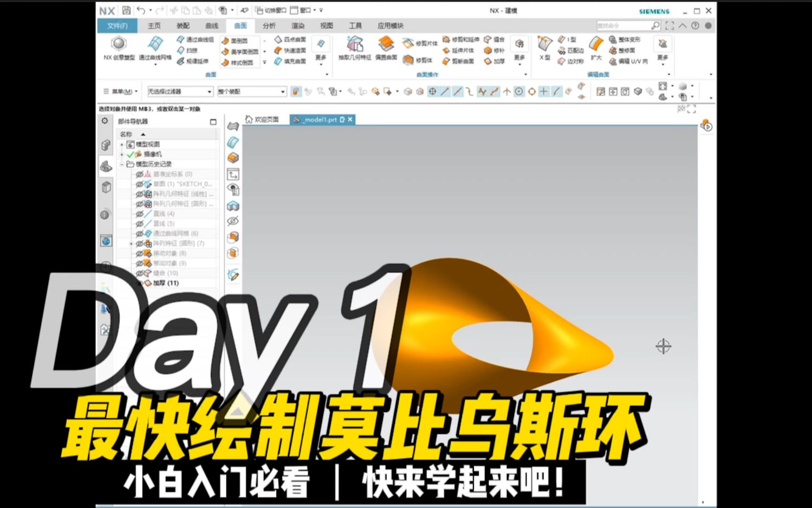Image resolution: width=812 pixels, height=508 pixels.
Task: Select the 缝合 (Sew) tool
Action: (x=496, y=39)
